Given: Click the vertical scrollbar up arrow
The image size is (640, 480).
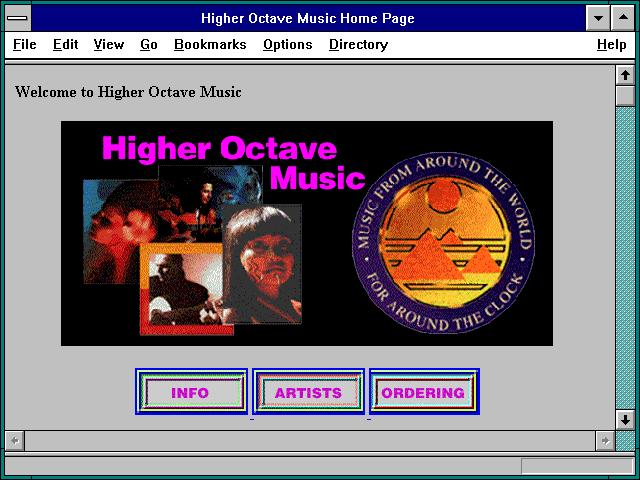Looking at the screenshot, I should pos(625,76).
